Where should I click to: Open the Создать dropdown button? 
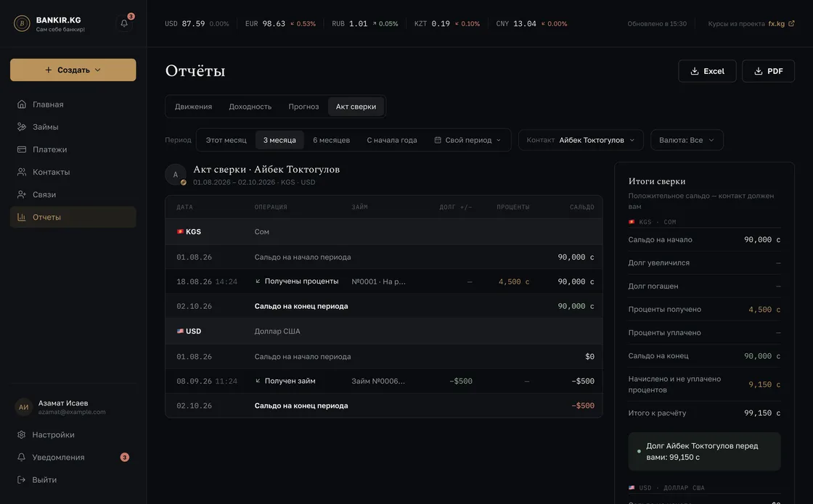tap(73, 70)
